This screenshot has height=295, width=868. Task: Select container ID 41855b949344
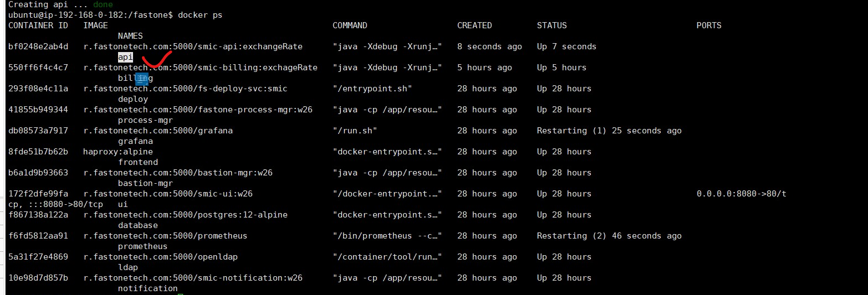tap(38, 110)
